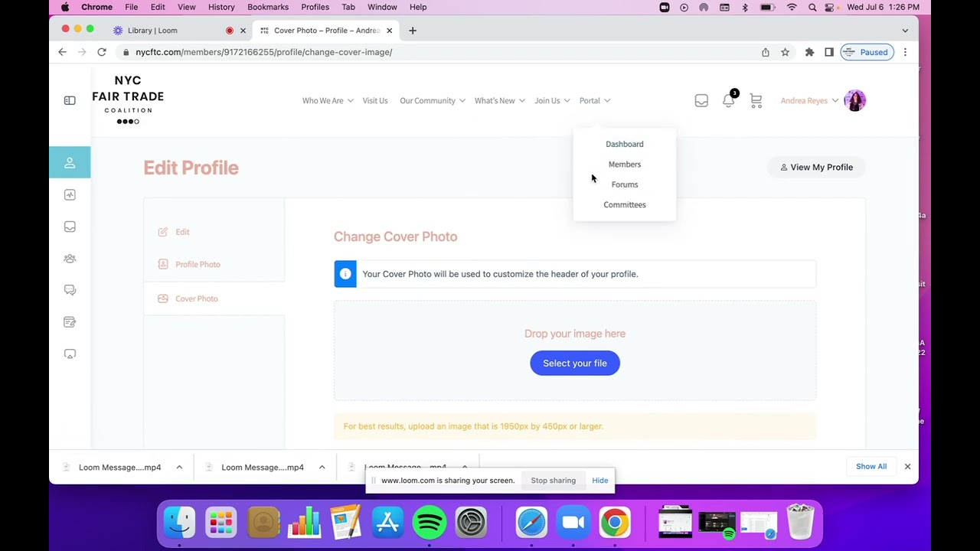Click the NYC Fair Trade Coalition logo
This screenshot has width=980, height=551.
pos(128,99)
